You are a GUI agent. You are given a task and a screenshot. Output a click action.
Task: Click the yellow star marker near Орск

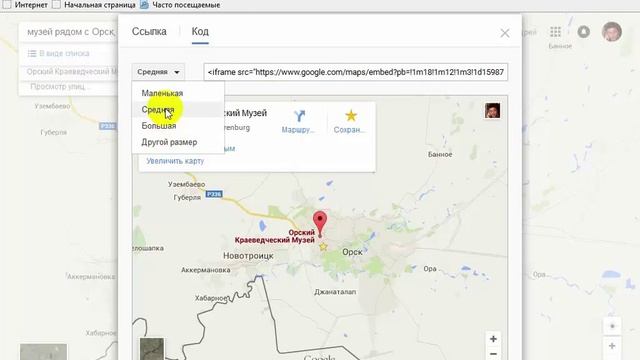pyautogui.click(x=323, y=247)
